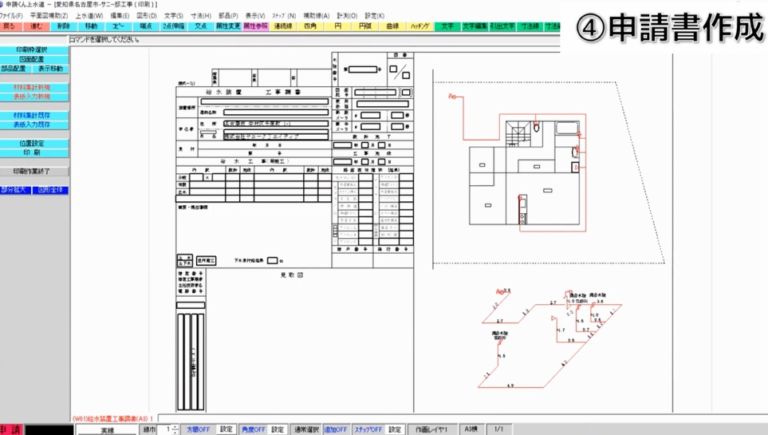Toggle the 角度OFF angle setting
768x435 pixels.
[253, 429]
